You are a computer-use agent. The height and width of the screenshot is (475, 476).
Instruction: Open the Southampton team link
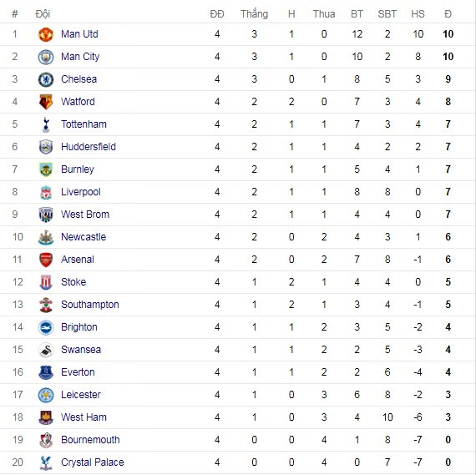click(90, 305)
